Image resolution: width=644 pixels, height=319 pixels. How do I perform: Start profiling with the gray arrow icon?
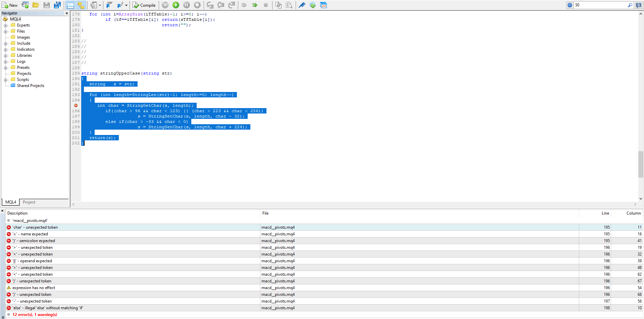(x=244, y=5)
